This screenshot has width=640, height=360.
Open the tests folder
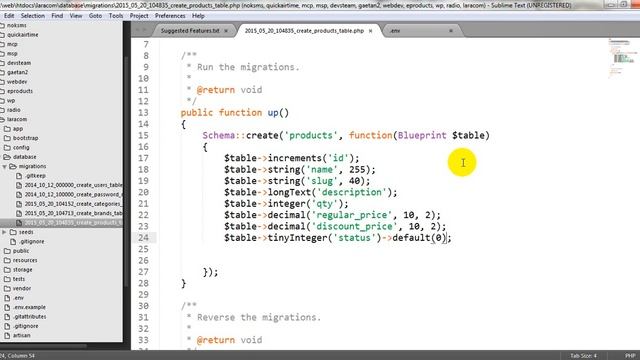pos(19,279)
